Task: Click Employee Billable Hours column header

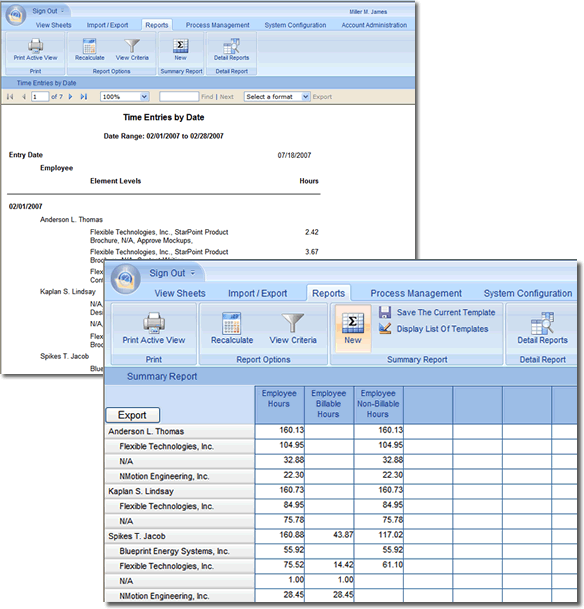Action: coord(328,404)
